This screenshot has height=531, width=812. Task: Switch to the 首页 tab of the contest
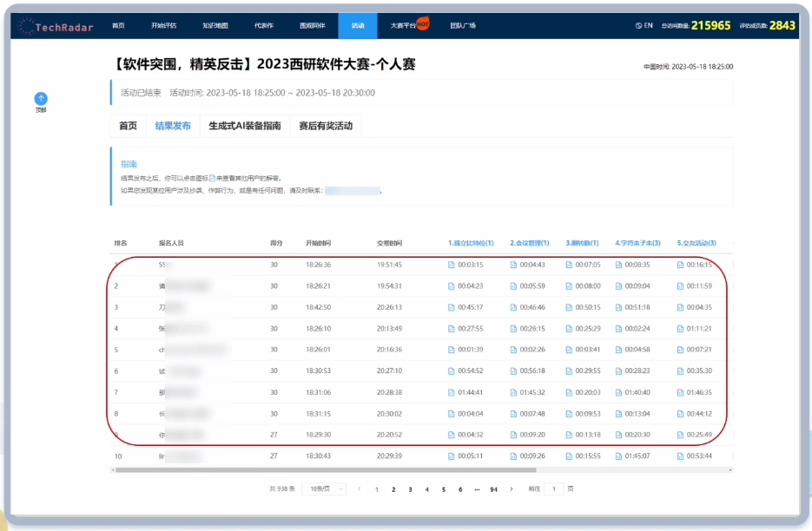[127, 125]
